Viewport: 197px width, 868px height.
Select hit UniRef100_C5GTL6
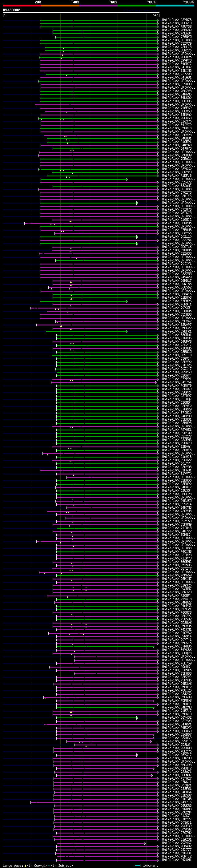(177, 247)
